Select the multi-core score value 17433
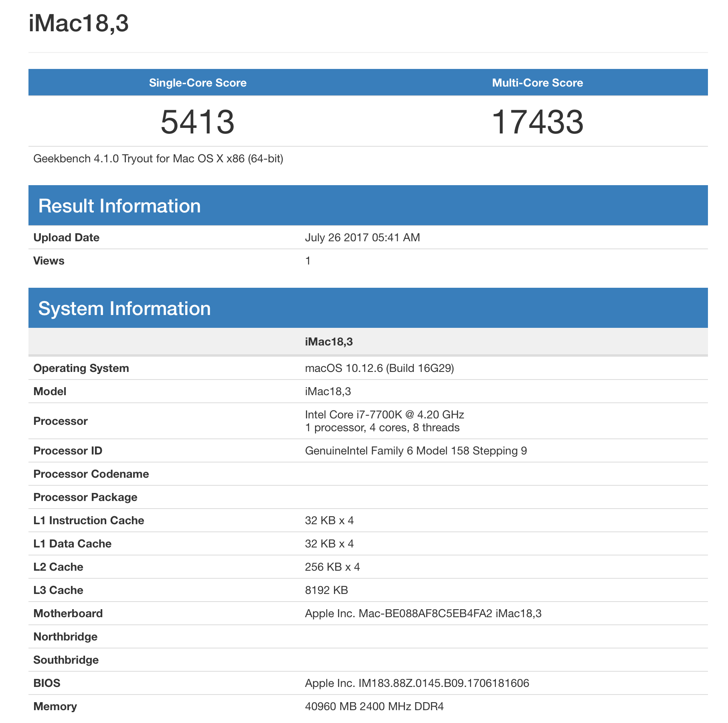728x723 pixels. (538, 122)
